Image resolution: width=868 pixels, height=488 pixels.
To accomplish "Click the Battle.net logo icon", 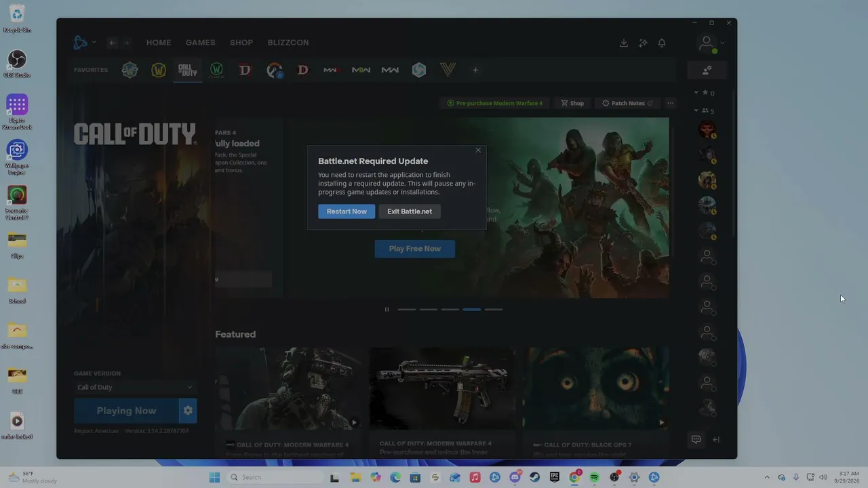I will [x=81, y=43].
